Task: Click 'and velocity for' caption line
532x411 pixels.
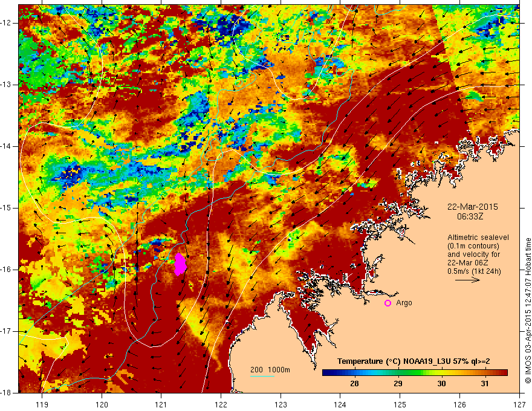Action: click(474, 254)
